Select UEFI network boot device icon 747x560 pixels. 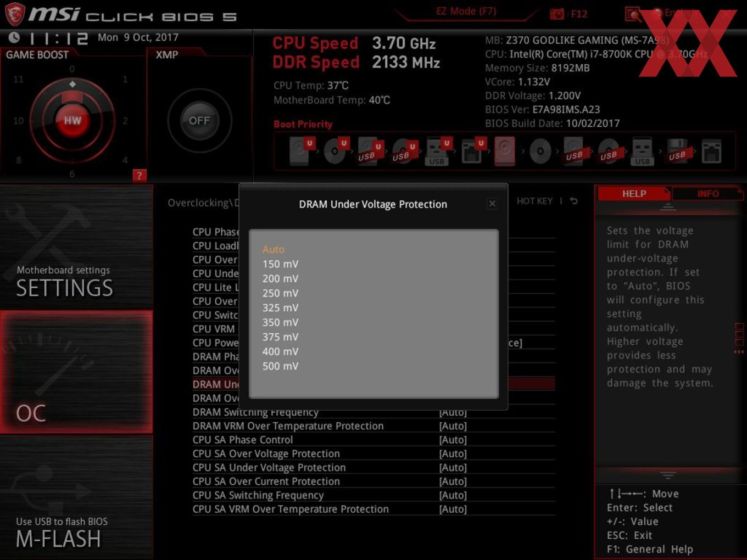[x=472, y=151]
